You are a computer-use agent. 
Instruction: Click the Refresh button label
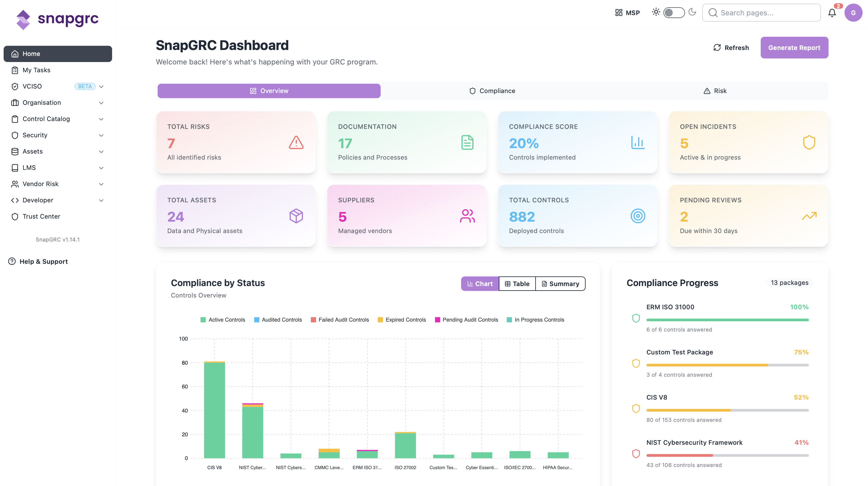(737, 48)
